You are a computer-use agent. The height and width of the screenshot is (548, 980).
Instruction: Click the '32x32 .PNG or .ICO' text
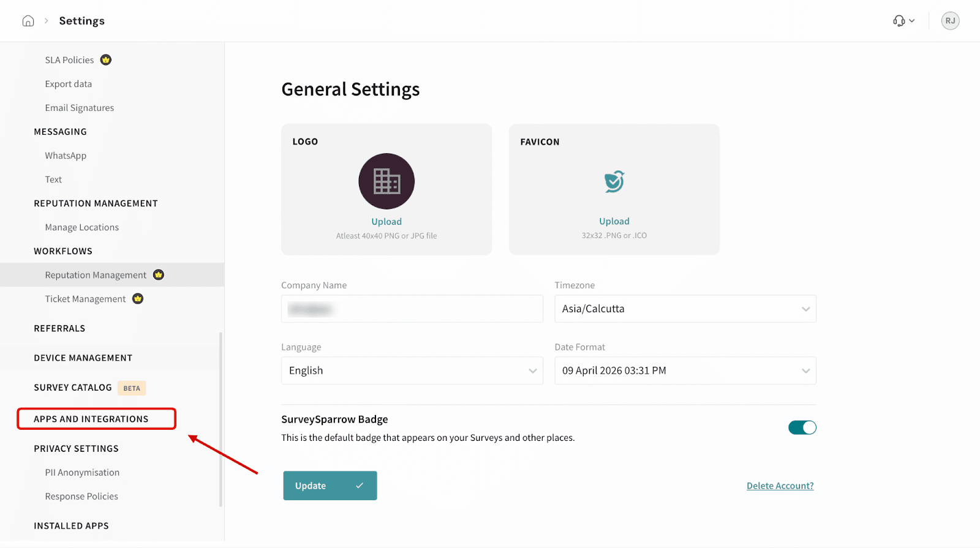pyautogui.click(x=614, y=235)
